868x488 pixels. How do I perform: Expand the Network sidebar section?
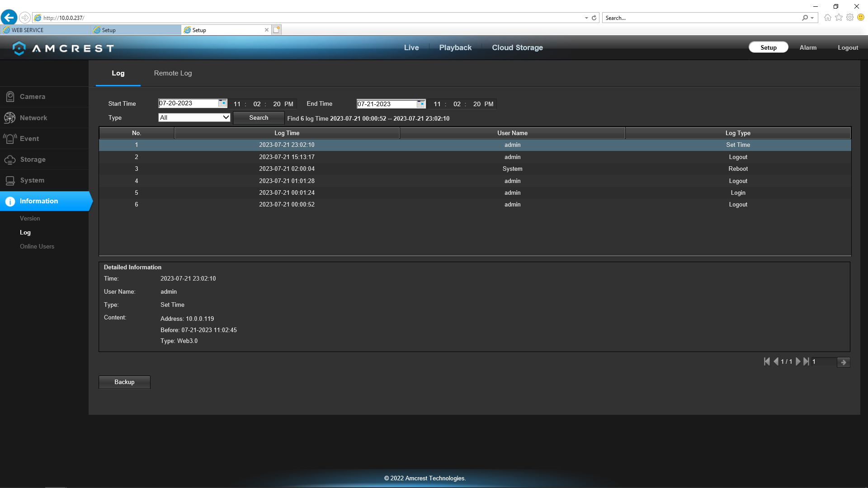click(x=44, y=118)
